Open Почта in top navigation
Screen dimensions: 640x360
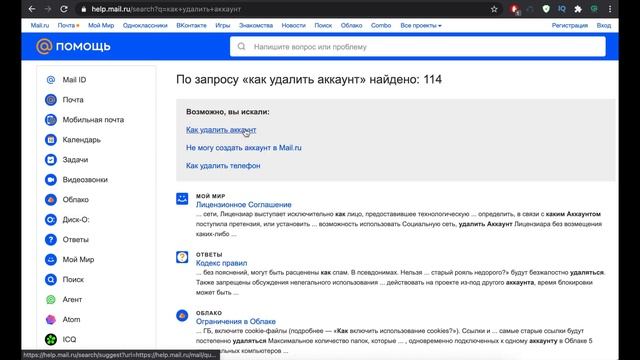click(67, 25)
